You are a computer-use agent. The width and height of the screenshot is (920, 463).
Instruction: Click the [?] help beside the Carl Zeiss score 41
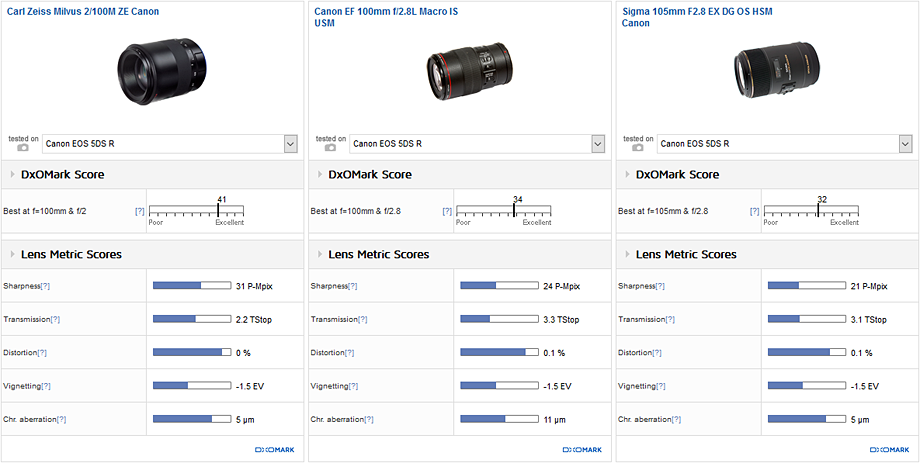[140, 211]
